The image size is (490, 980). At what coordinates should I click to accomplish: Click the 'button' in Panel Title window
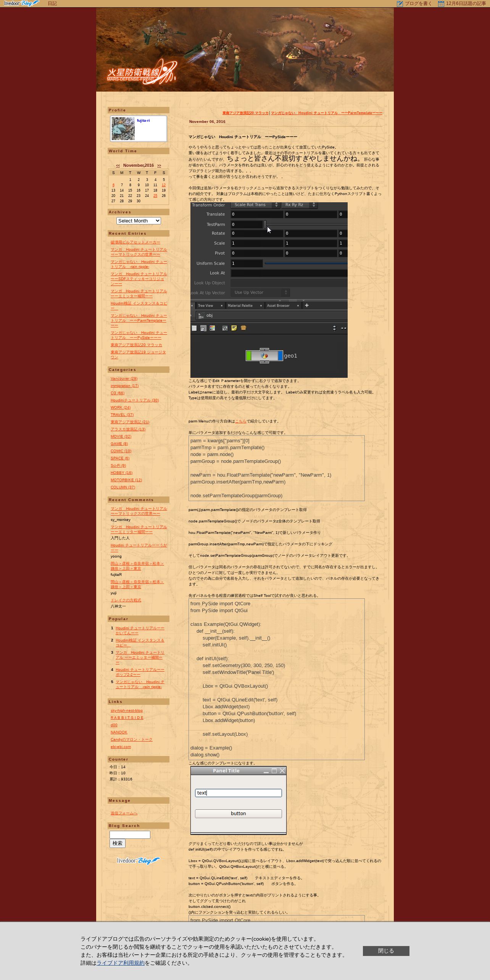[239, 814]
